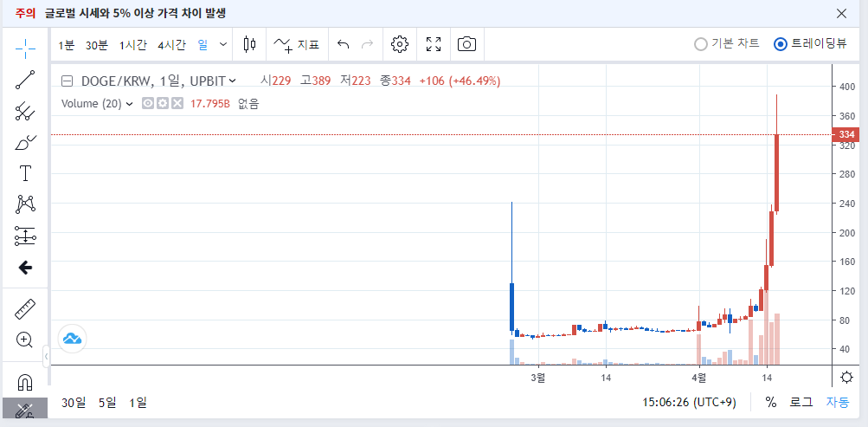Activate the zoom-in magnifier tool
The height and width of the screenshot is (427, 868).
click(x=25, y=340)
